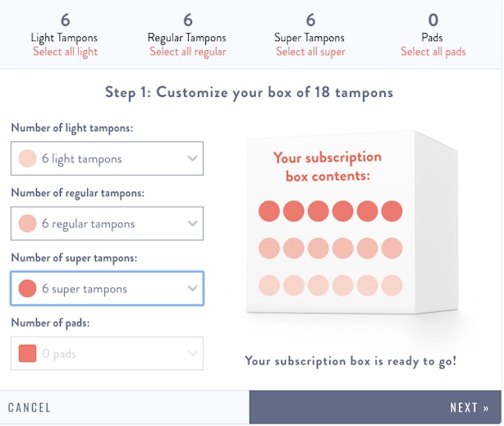504x426 pixels.
Task: Click the light tampons pale circle icon
Action: tap(27, 158)
